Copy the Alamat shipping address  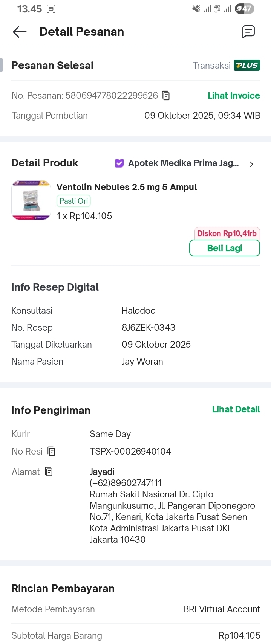click(49, 472)
